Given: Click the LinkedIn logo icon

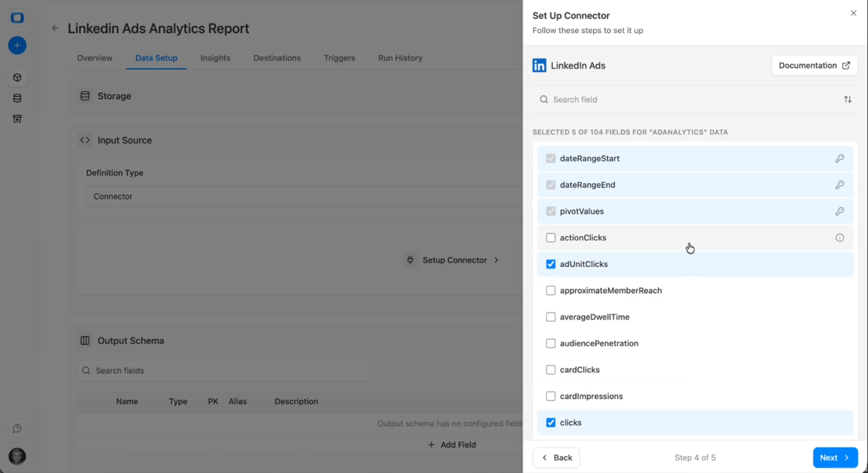Looking at the screenshot, I should click(539, 65).
